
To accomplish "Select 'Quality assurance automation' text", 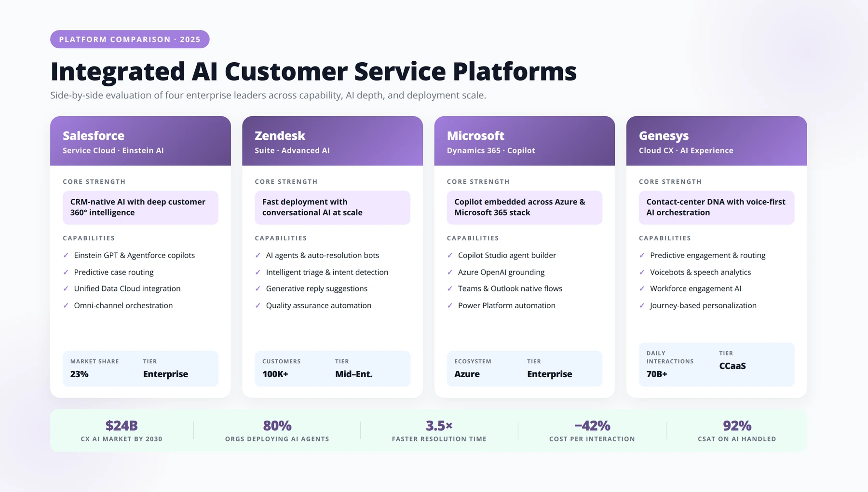I will tap(319, 305).
